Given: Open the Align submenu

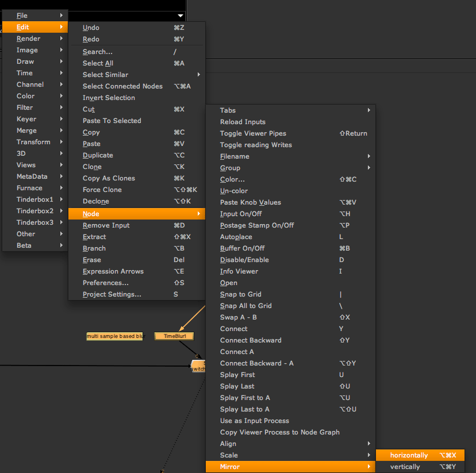Looking at the screenshot, I should click(x=228, y=444).
